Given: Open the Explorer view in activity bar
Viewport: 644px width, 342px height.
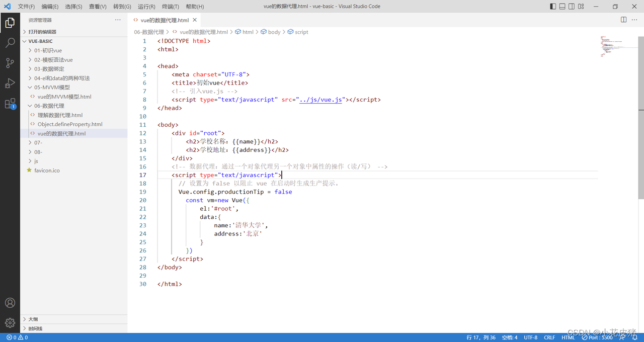Looking at the screenshot, I should tap(10, 23).
